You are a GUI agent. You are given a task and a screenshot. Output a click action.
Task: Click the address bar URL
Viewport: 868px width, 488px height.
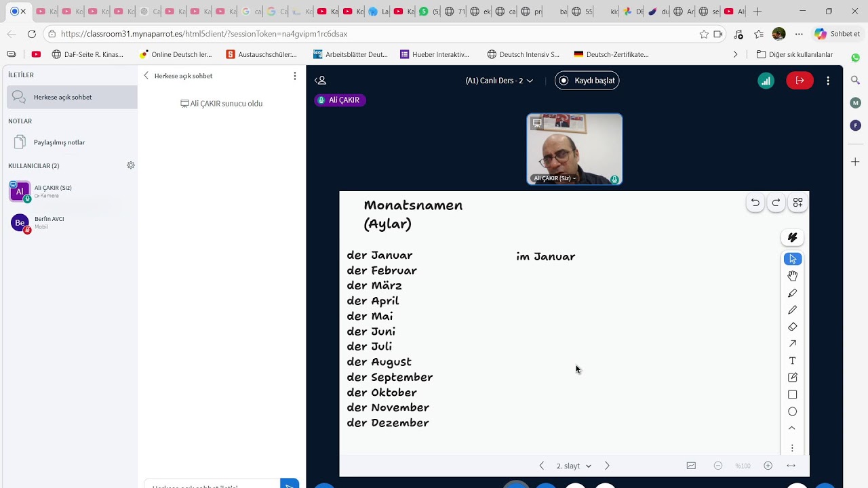point(204,34)
